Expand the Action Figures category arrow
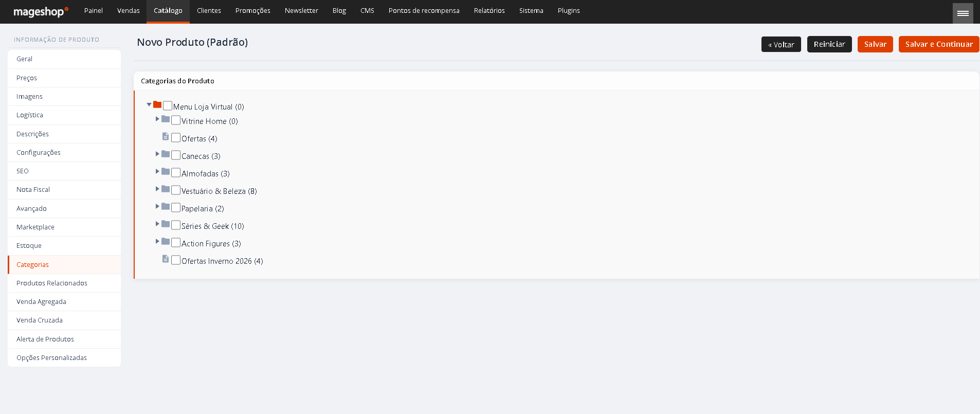Viewport: 980px width, 414px height. point(157,241)
